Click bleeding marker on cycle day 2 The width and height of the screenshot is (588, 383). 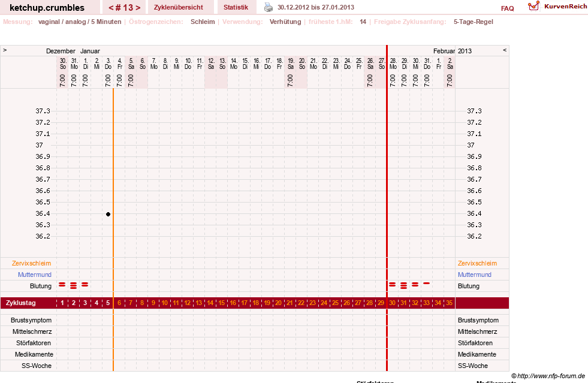(x=74, y=285)
